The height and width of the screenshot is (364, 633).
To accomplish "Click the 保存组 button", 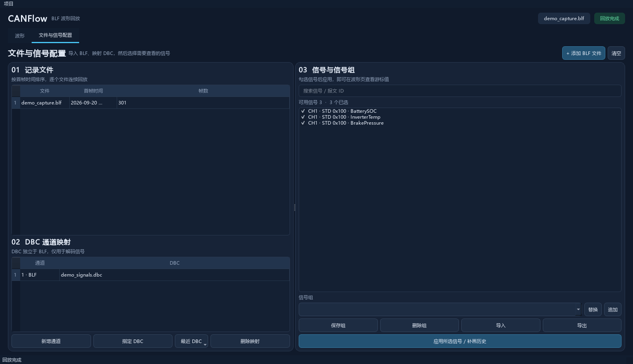I will [338, 325].
